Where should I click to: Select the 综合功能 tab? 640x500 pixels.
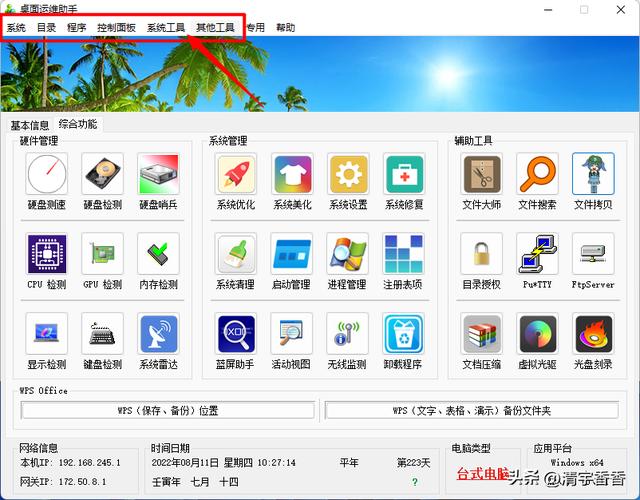click(78, 124)
